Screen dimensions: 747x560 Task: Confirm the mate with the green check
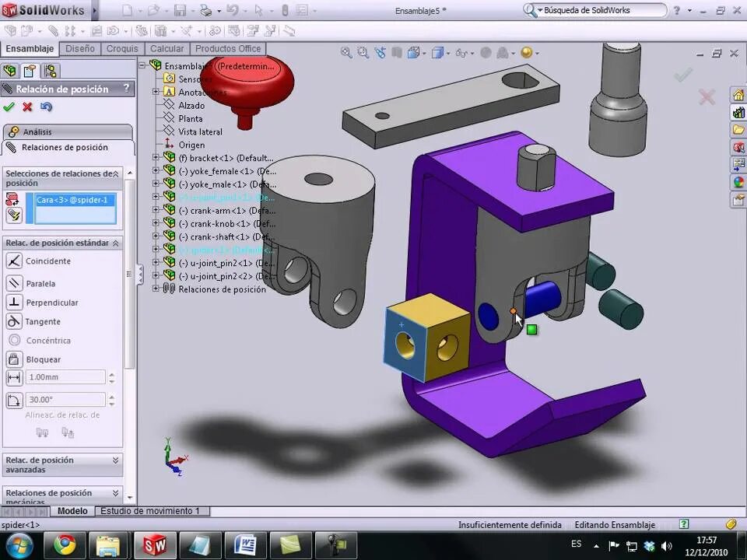[9, 106]
